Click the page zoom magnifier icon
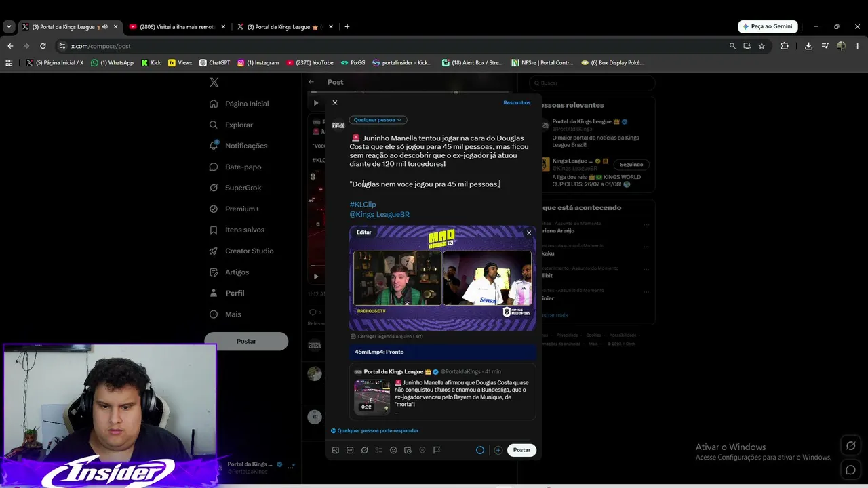This screenshot has height=488, width=868. 732,46
